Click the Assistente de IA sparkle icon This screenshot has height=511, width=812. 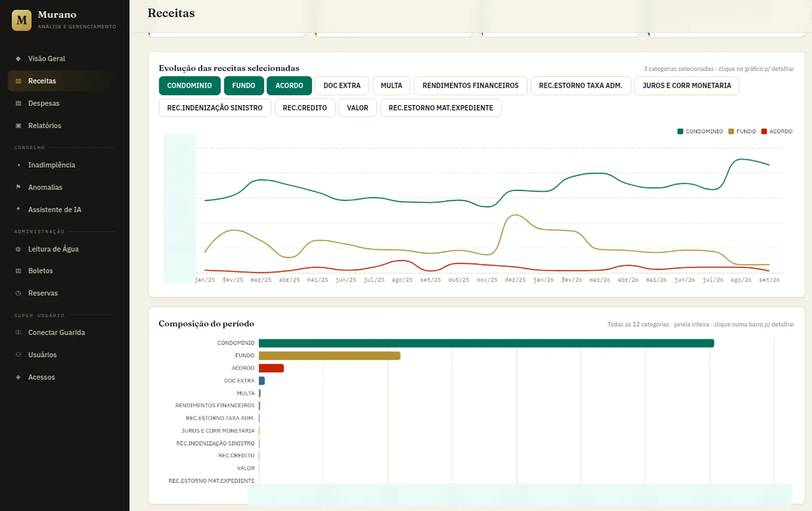pyautogui.click(x=18, y=209)
